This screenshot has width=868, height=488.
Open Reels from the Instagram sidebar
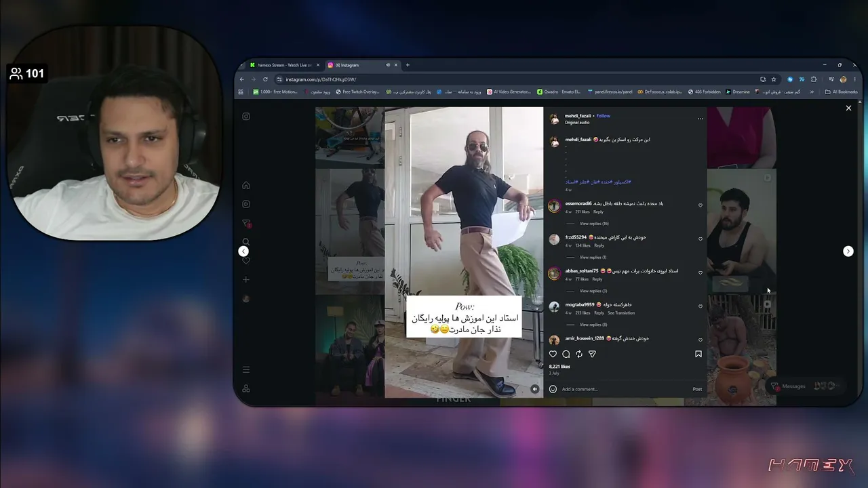pyautogui.click(x=246, y=204)
